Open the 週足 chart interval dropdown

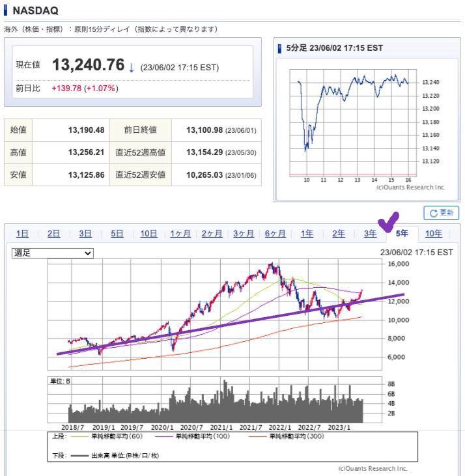click(53, 253)
